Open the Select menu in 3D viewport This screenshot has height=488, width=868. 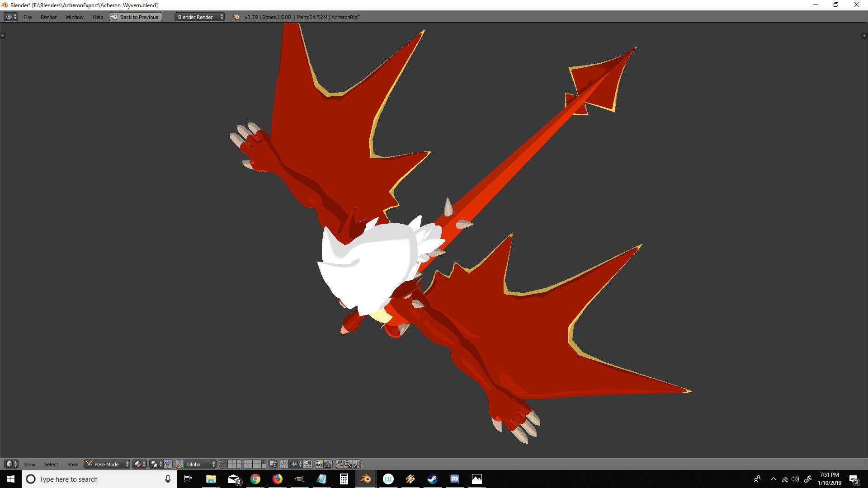(x=51, y=465)
